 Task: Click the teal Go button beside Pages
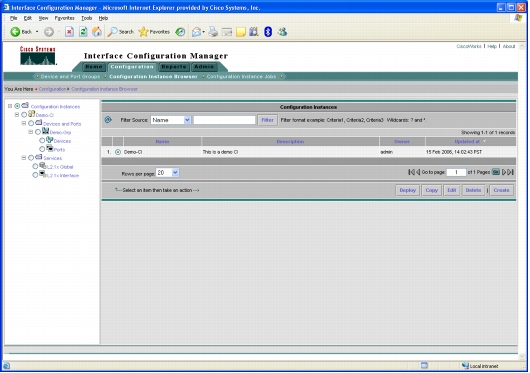496,172
